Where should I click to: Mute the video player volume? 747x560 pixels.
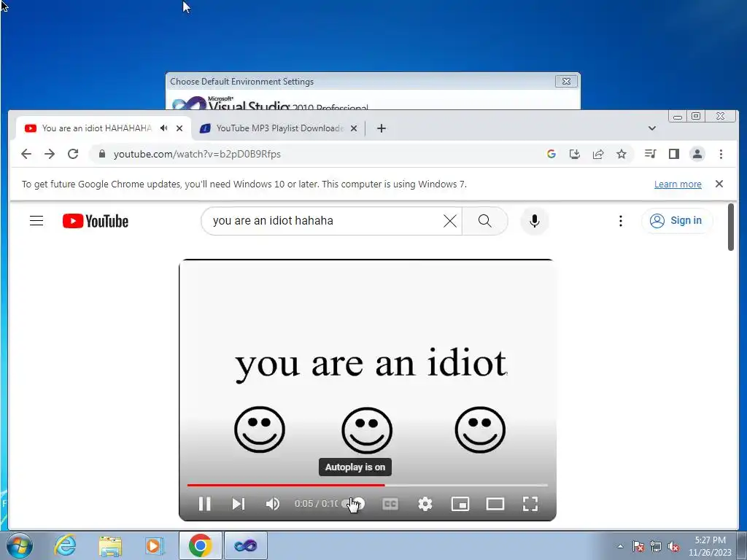[x=273, y=504]
